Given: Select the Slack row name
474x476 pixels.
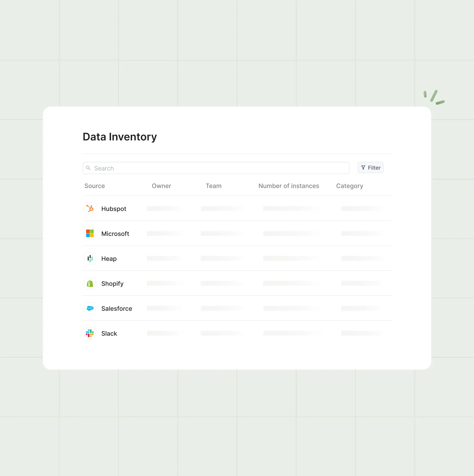Looking at the screenshot, I should 109,334.
